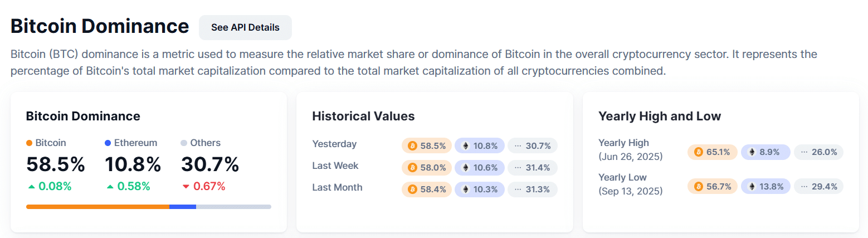
Task: Click the 13.8% Ethereum Yearly Low pill
Action: pyautogui.click(x=765, y=187)
